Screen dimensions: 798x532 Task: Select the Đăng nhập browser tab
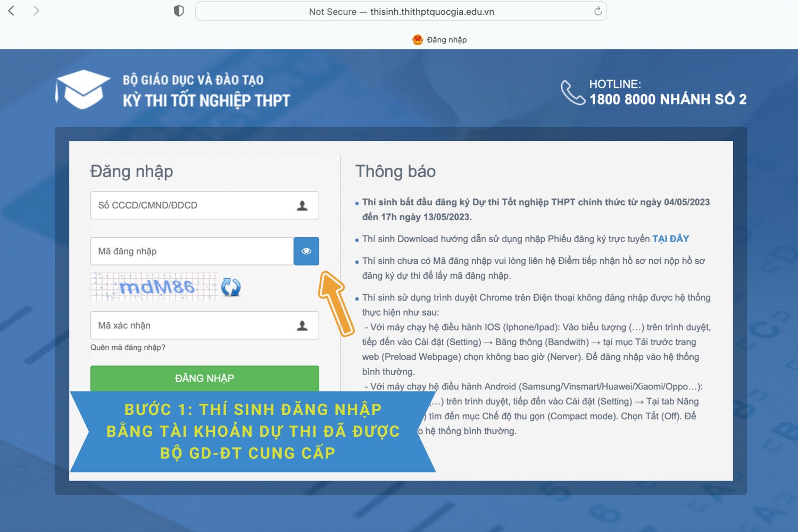click(439, 39)
